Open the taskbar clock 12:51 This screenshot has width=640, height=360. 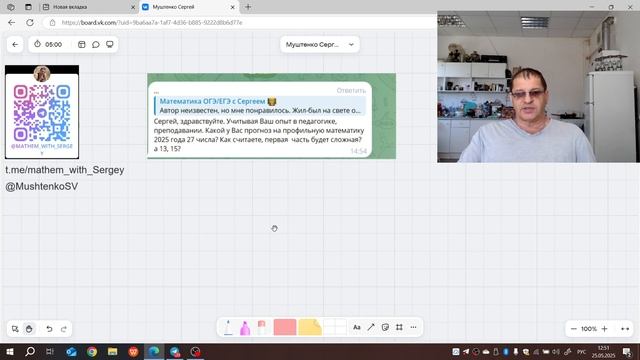point(603,352)
